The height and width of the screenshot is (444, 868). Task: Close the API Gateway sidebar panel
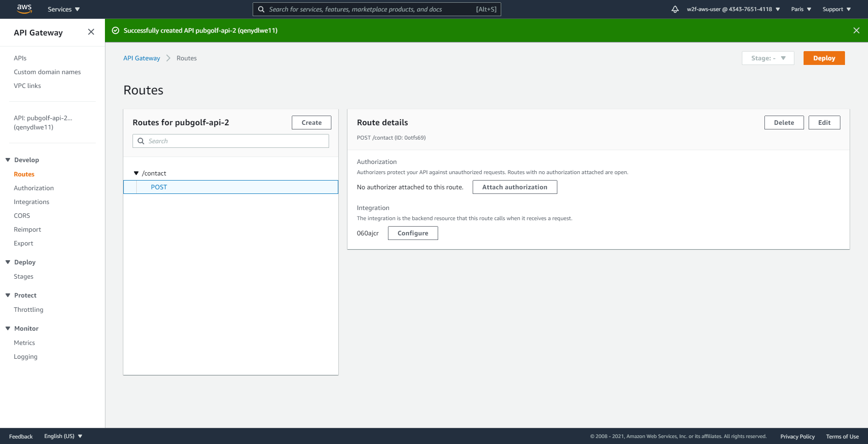tap(91, 32)
